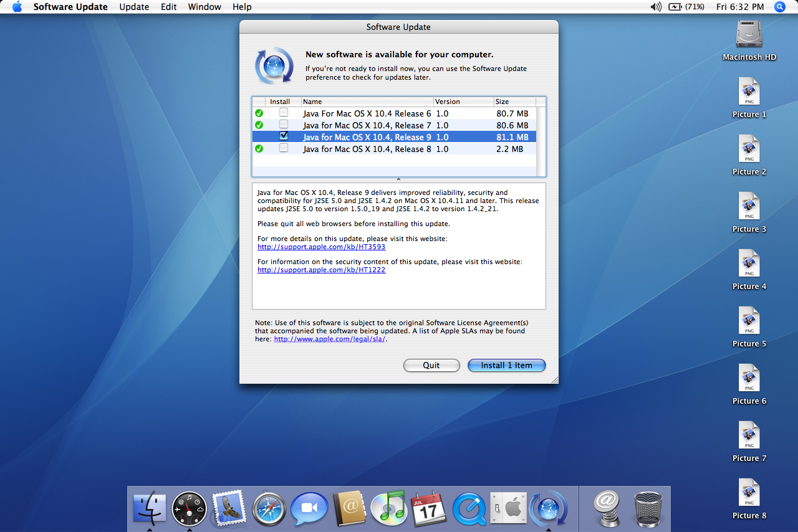Select the Picture 5 file on the desktop
This screenshot has height=532, width=798.
click(x=749, y=327)
